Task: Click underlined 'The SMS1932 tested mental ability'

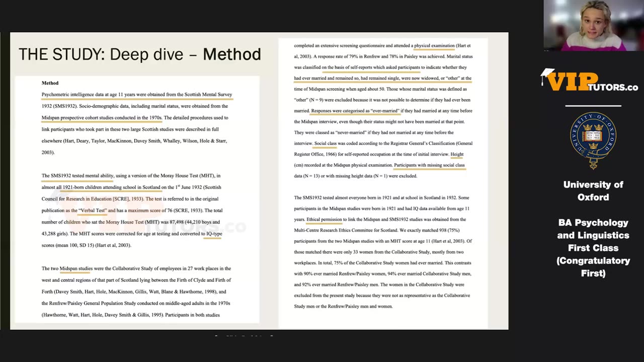Action: 77,175
